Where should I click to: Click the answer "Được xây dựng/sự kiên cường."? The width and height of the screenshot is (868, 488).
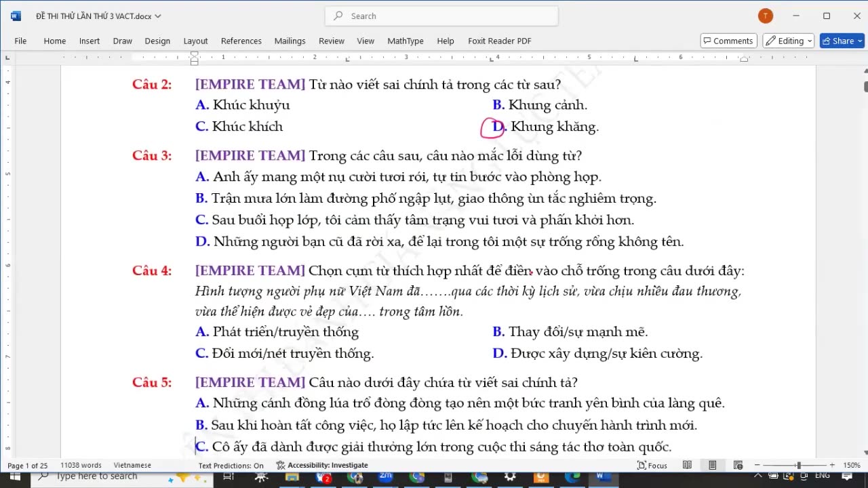[x=607, y=354]
